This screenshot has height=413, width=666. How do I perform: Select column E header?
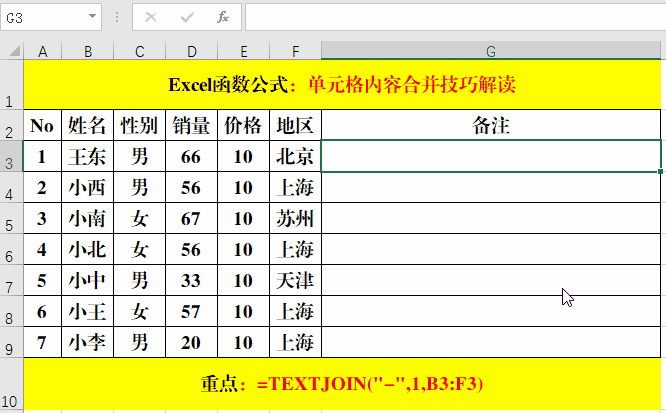pos(243,51)
